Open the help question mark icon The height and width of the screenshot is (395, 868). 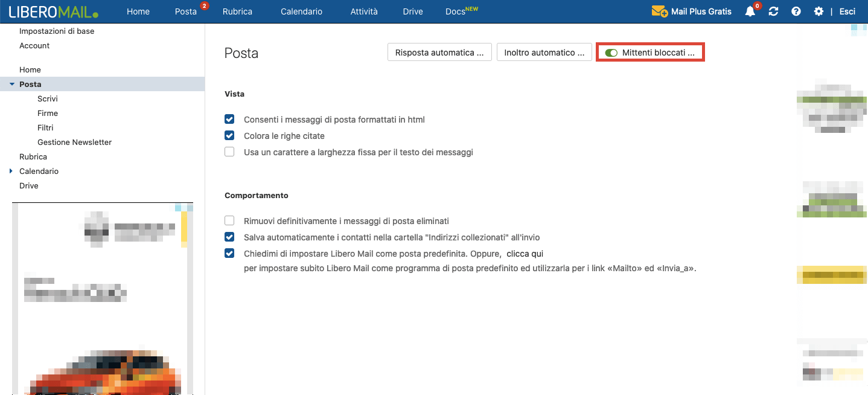(796, 11)
